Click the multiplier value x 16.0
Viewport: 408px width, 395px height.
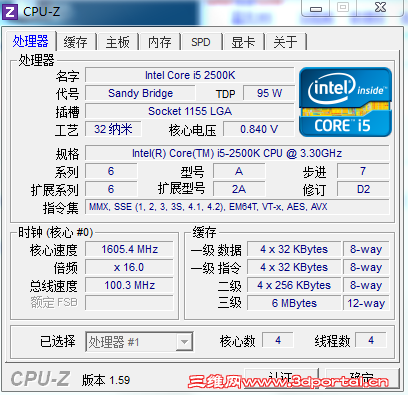coord(129,267)
